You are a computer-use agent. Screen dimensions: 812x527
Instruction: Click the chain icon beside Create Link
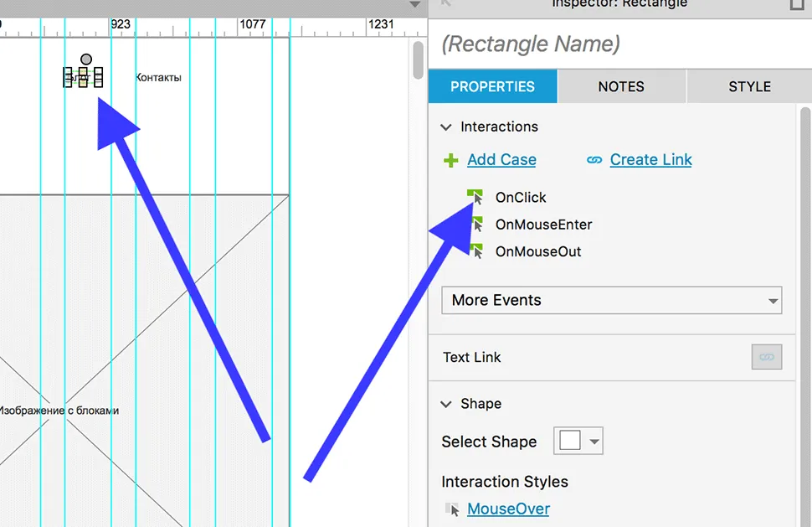(x=594, y=160)
